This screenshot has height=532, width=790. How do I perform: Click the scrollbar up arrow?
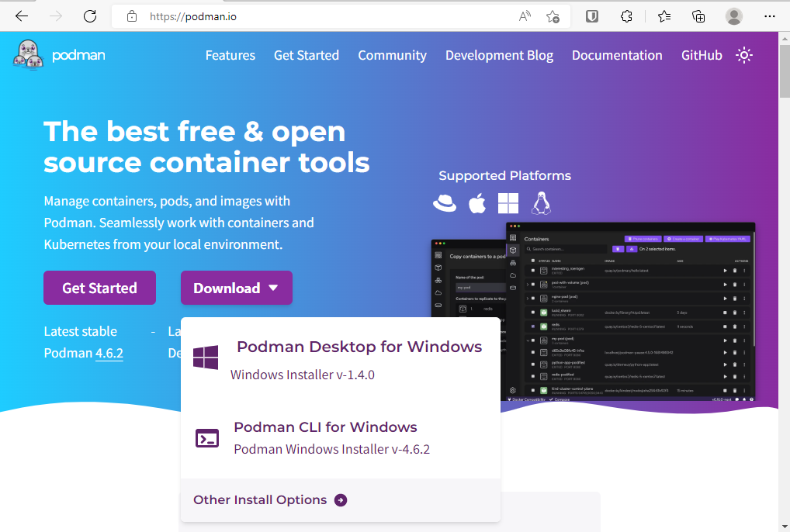tap(785, 38)
